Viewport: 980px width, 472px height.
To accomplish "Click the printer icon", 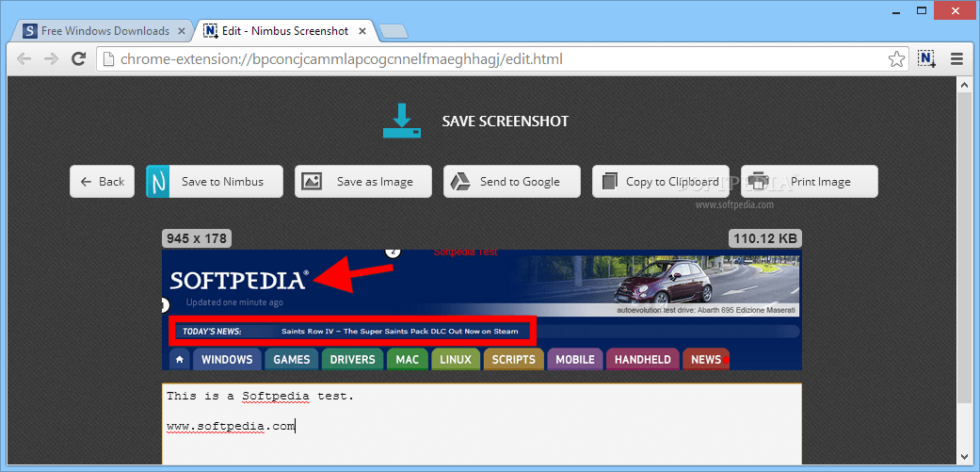I will click(x=760, y=182).
